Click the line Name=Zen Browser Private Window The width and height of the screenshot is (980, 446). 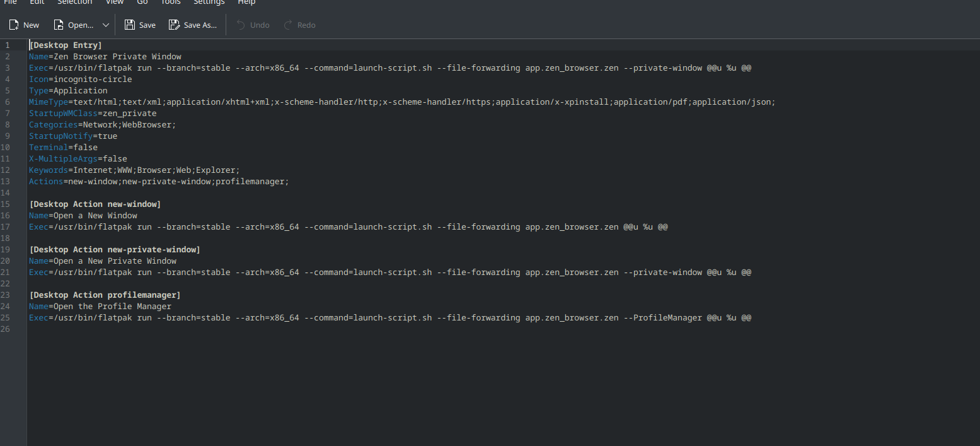(x=105, y=57)
